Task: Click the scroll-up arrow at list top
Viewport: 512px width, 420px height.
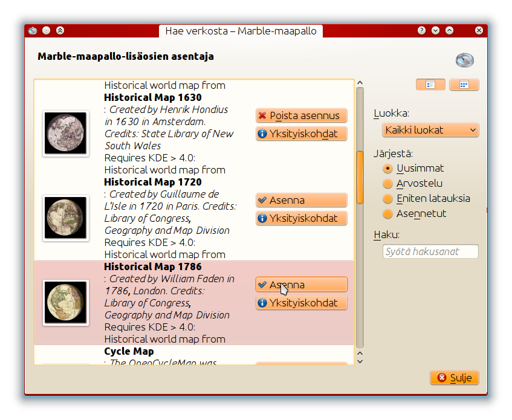Action: 360,83
